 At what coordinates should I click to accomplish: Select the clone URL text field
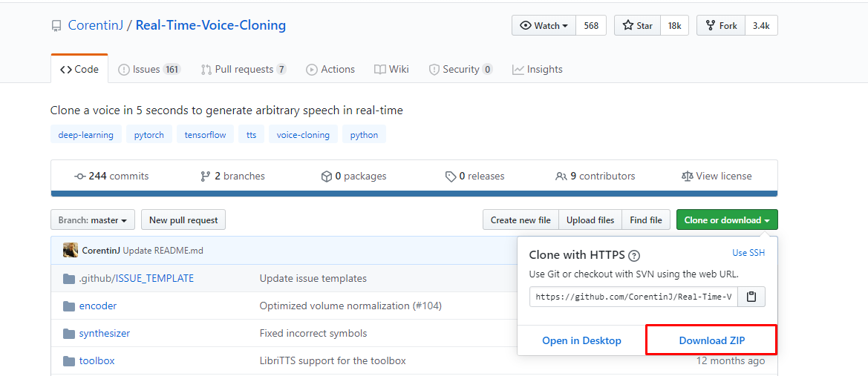point(633,297)
